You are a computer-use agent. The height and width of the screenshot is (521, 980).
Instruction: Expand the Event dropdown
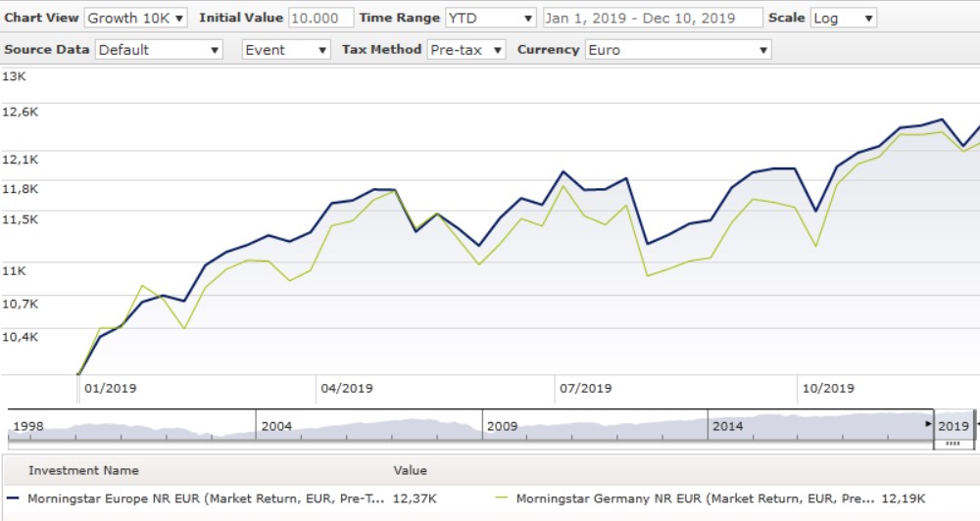coord(286,50)
